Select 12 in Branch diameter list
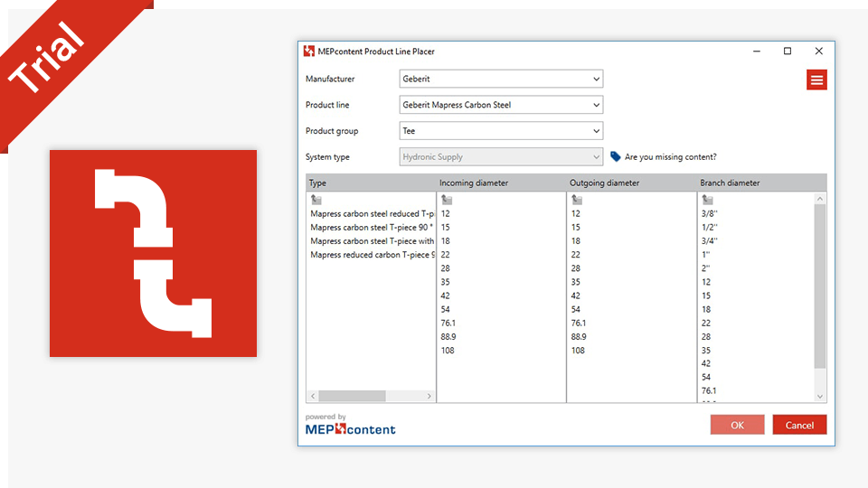The width and height of the screenshot is (868, 488). point(706,282)
